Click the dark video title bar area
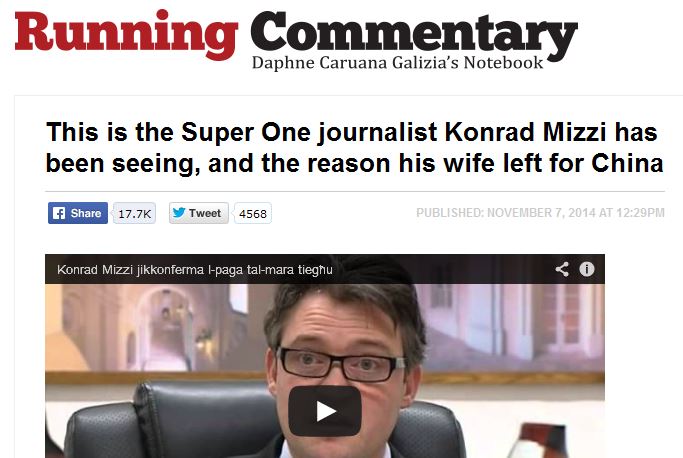Screen dimensions: 683x458 (x=325, y=269)
